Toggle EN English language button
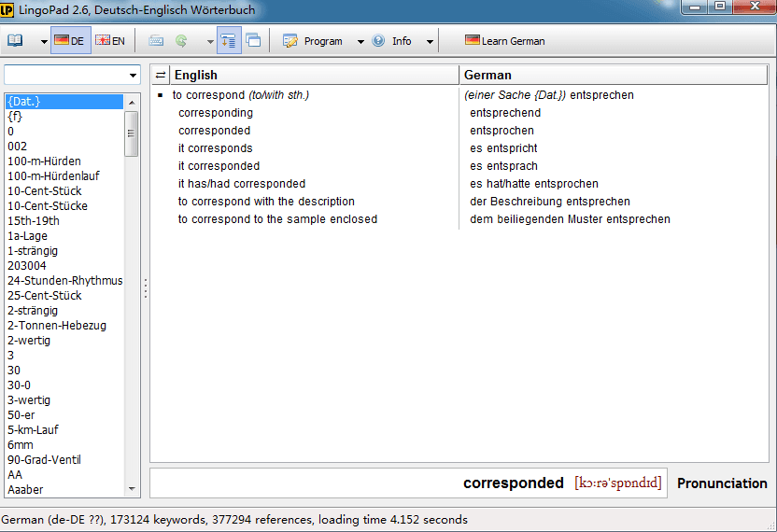Image resolution: width=777 pixels, height=532 pixels. coord(111,41)
